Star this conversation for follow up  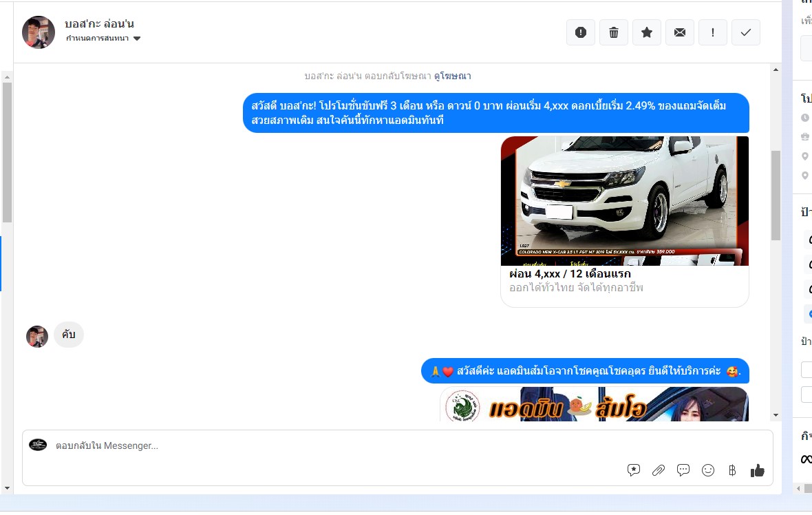647,32
